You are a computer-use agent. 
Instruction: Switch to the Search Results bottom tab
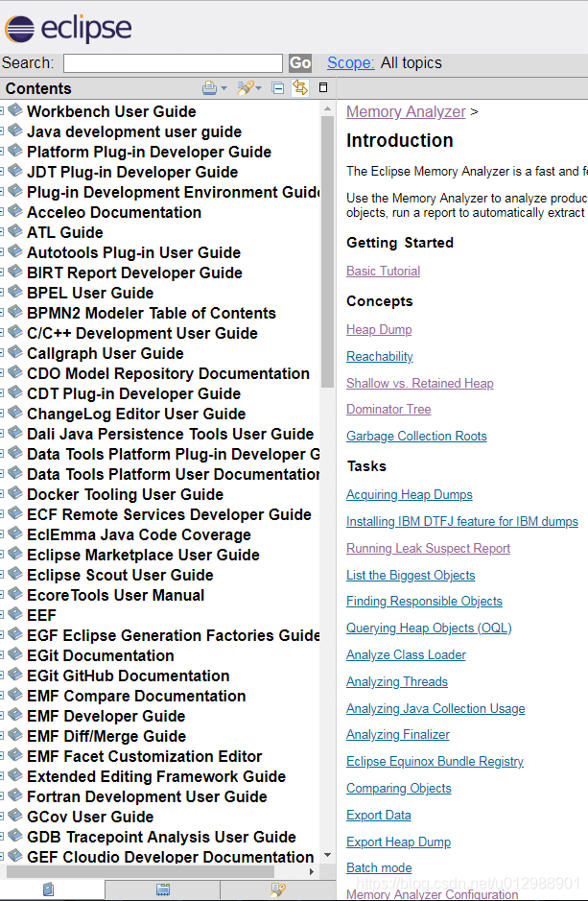pyautogui.click(x=278, y=889)
